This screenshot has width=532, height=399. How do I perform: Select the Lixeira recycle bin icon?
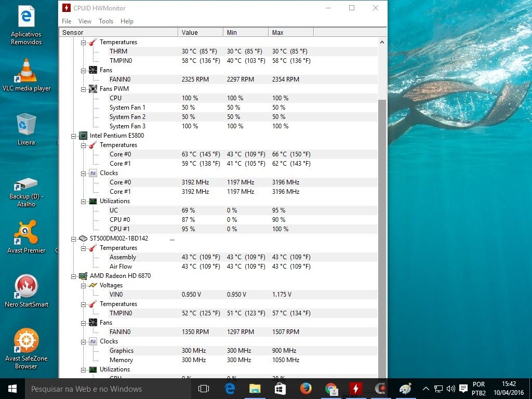point(26,129)
